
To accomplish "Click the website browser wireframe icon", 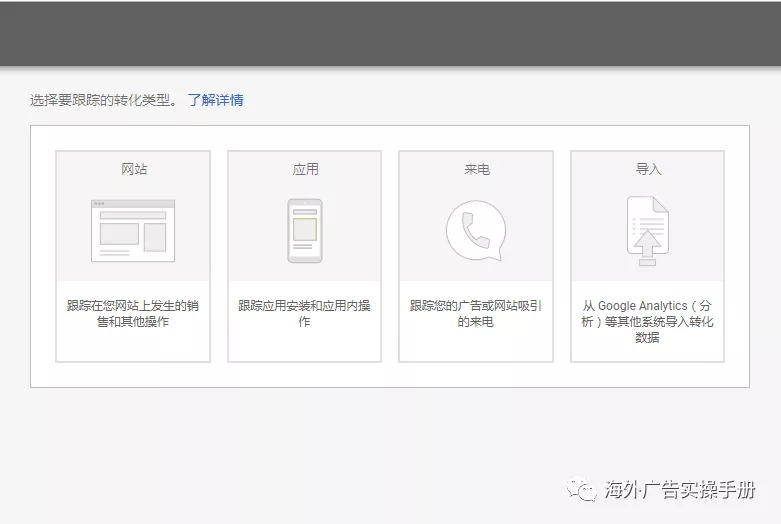I will click(133, 231).
